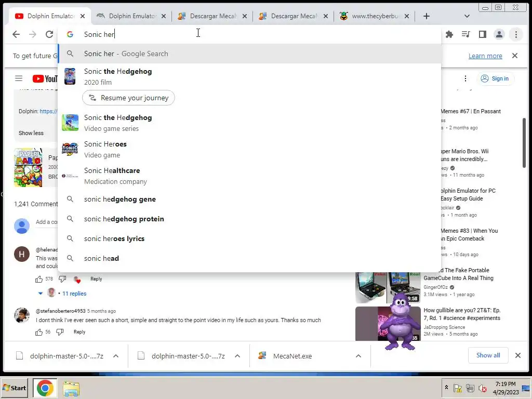Go back to the previous page
This screenshot has height=399, width=532.
(16, 34)
